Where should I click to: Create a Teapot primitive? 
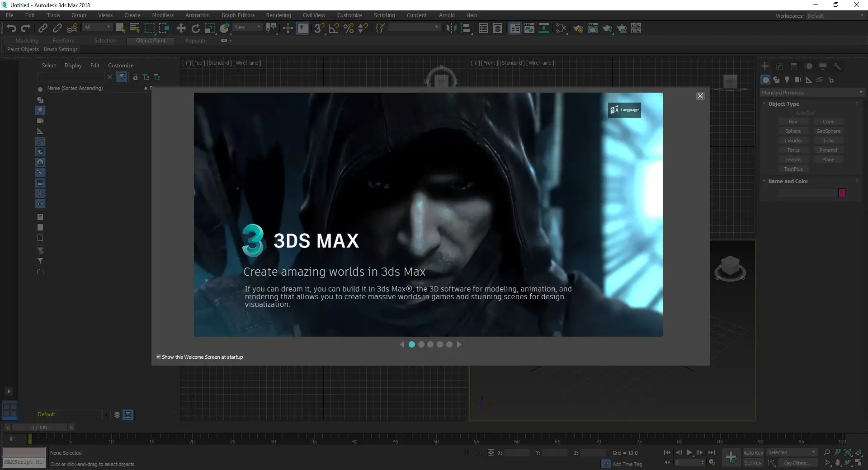pos(793,159)
